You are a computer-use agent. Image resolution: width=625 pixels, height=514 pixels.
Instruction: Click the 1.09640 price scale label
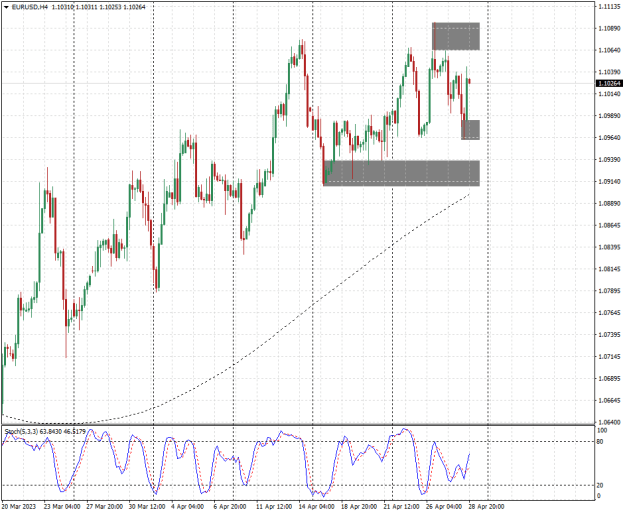point(609,138)
